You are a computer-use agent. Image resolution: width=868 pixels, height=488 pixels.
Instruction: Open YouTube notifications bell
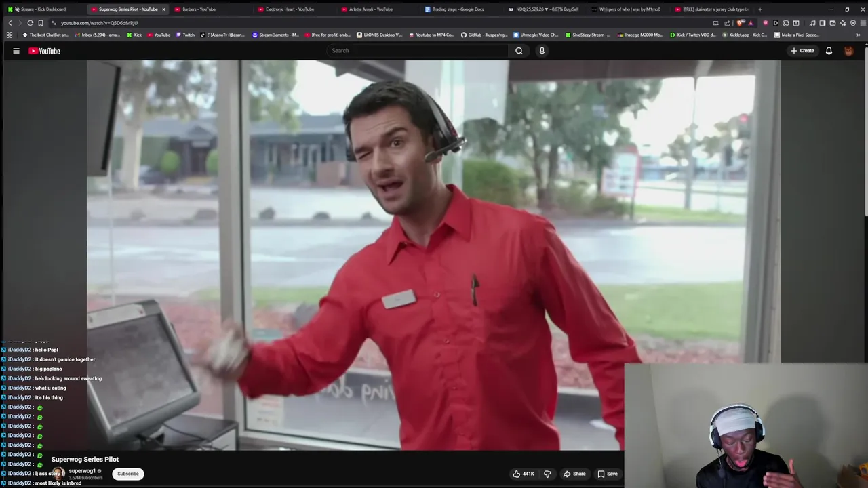click(829, 51)
